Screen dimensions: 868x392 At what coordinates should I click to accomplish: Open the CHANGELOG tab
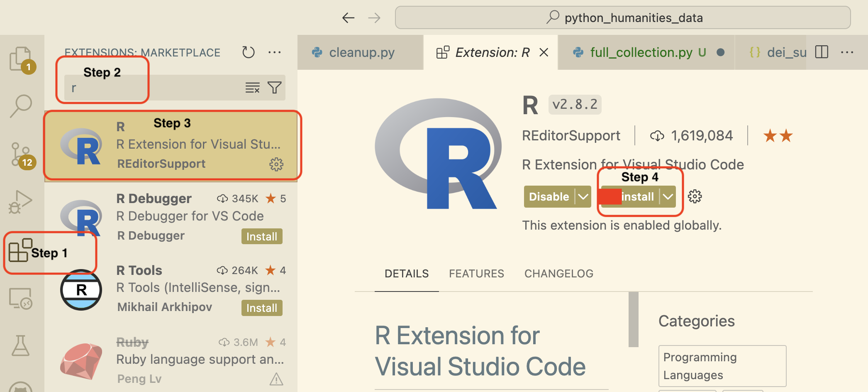coord(558,274)
